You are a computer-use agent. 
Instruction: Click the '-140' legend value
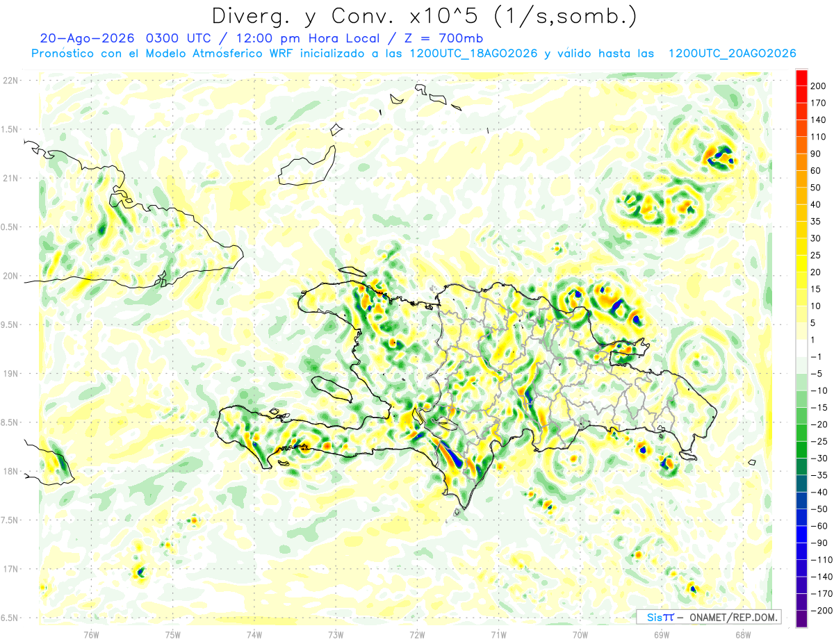point(822,577)
